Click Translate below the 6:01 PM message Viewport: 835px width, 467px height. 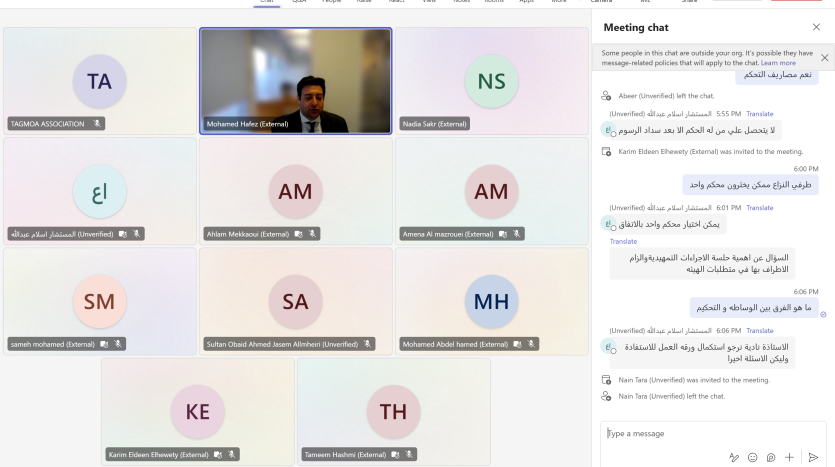(x=623, y=241)
